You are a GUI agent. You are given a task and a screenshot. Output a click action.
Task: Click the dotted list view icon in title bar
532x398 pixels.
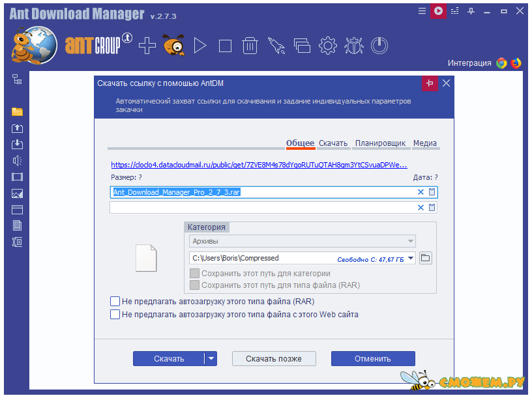(454, 11)
